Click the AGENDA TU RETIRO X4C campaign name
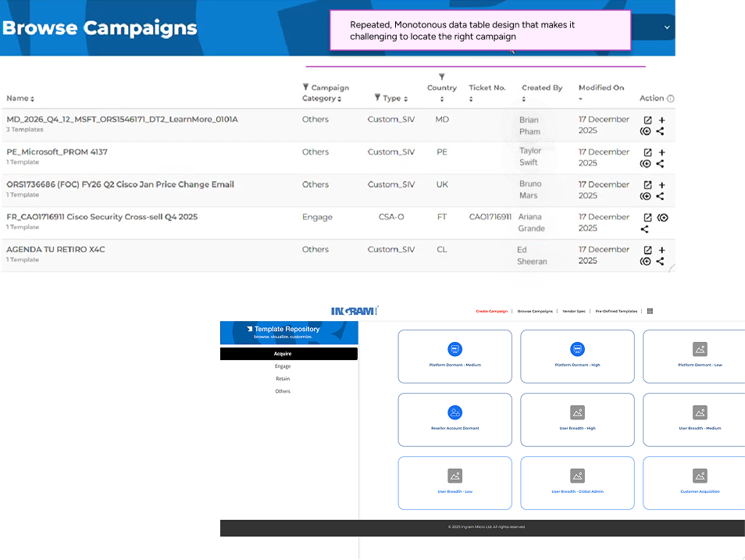This screenshot has width=745, height=560. click(55, 250)
